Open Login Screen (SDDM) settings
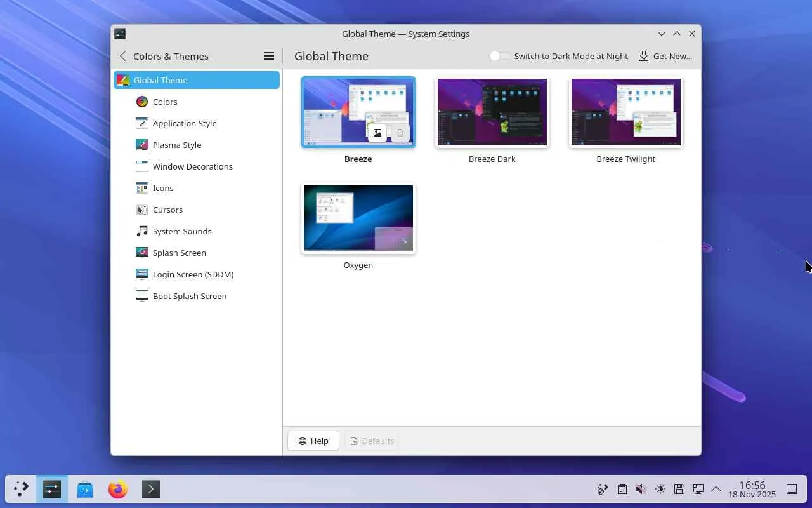Viewport: 812px width, 508px height. click(x=197, y=274)
